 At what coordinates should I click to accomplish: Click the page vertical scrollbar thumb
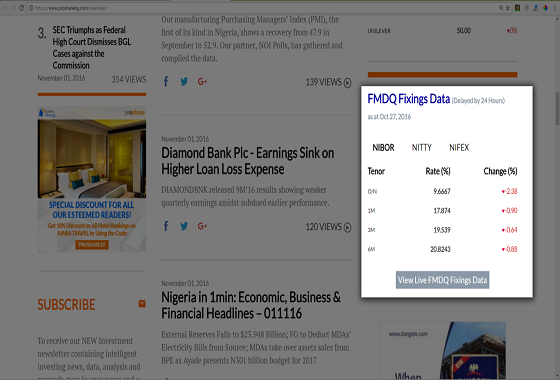coord(557,109)
